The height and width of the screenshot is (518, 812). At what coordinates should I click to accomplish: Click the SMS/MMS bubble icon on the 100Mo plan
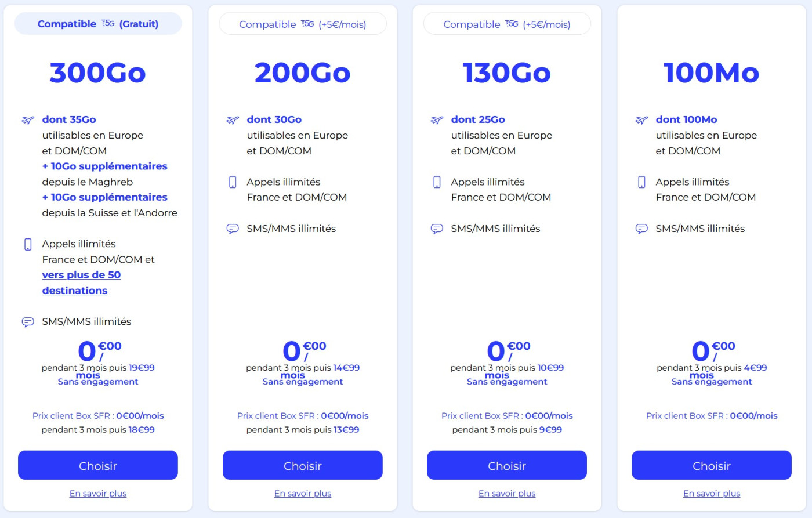[x=641, y=229]
